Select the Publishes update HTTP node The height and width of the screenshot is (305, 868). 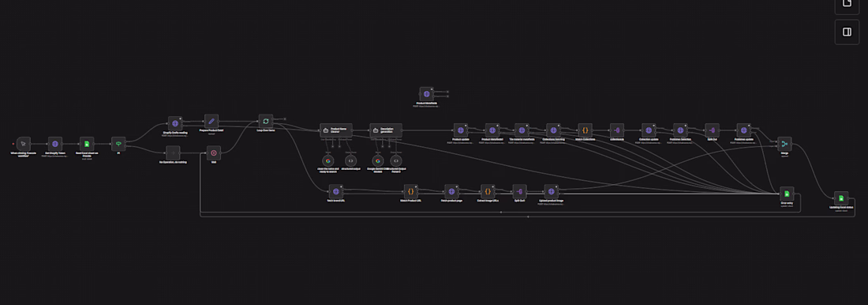point(744,131)
